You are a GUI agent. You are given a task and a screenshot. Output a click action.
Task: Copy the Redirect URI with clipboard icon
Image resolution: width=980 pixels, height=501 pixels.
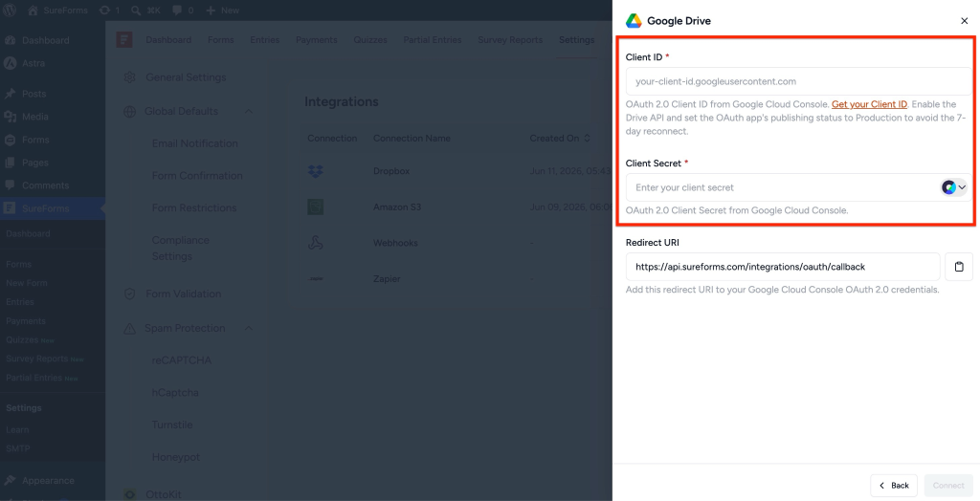click(x=959, y=267)
